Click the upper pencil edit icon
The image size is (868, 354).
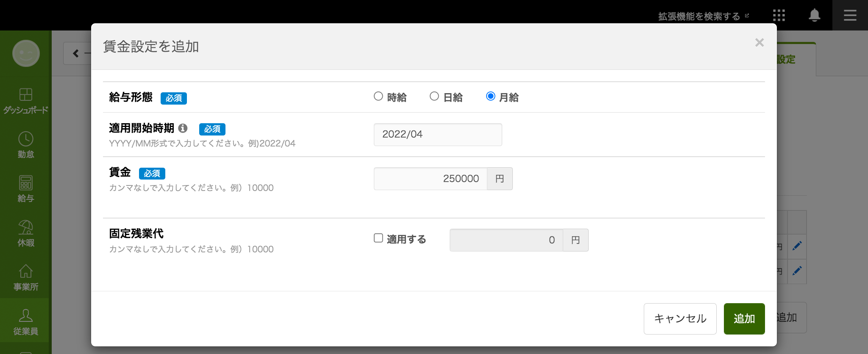click(797, 246)
